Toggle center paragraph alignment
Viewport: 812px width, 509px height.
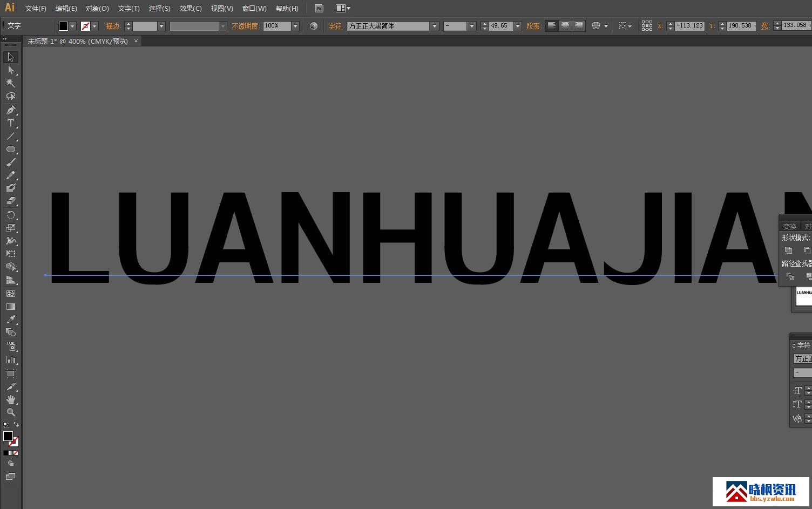[x=565, y=26]
